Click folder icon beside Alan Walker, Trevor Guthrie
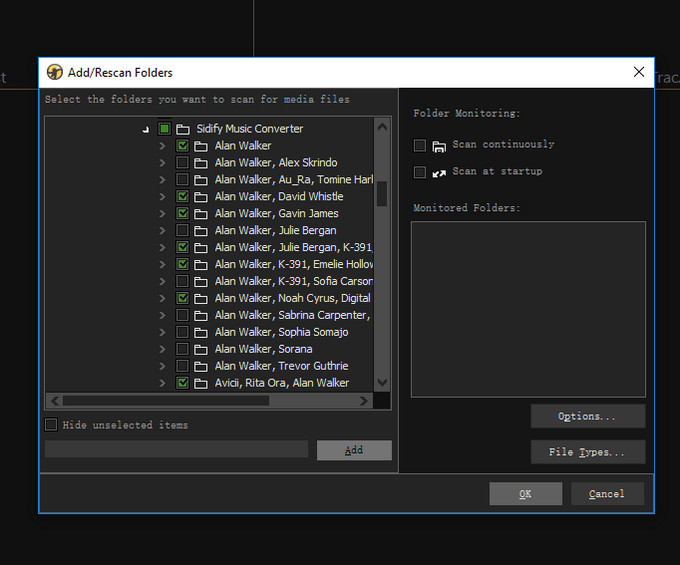 click(x=200, y=366)
